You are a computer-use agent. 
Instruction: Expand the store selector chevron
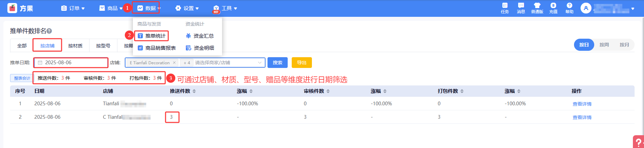(x=260, y=63)
